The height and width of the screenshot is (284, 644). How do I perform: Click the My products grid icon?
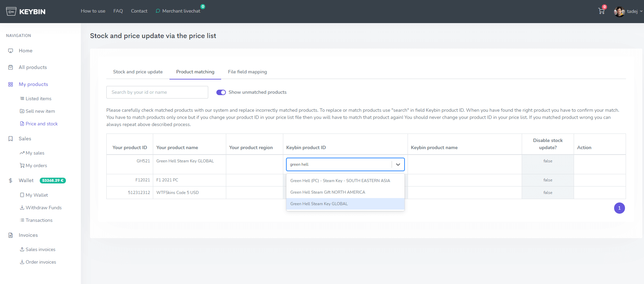coord(11,84)
